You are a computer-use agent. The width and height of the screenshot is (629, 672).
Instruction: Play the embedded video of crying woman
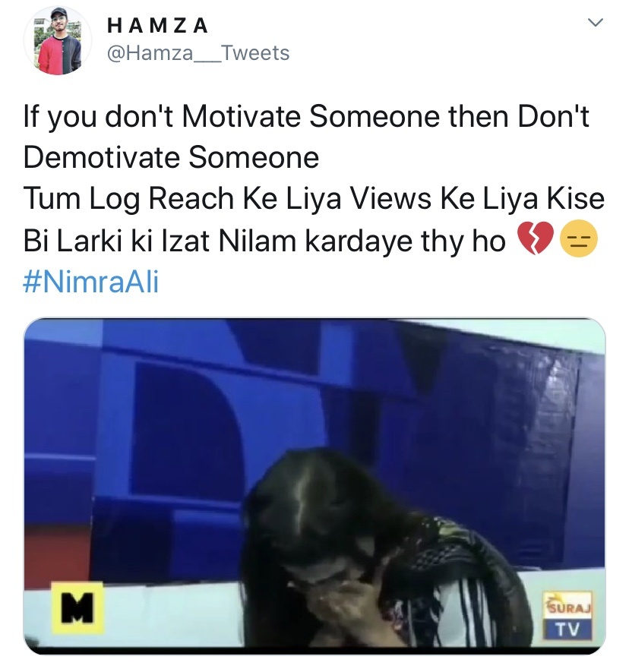314,486
